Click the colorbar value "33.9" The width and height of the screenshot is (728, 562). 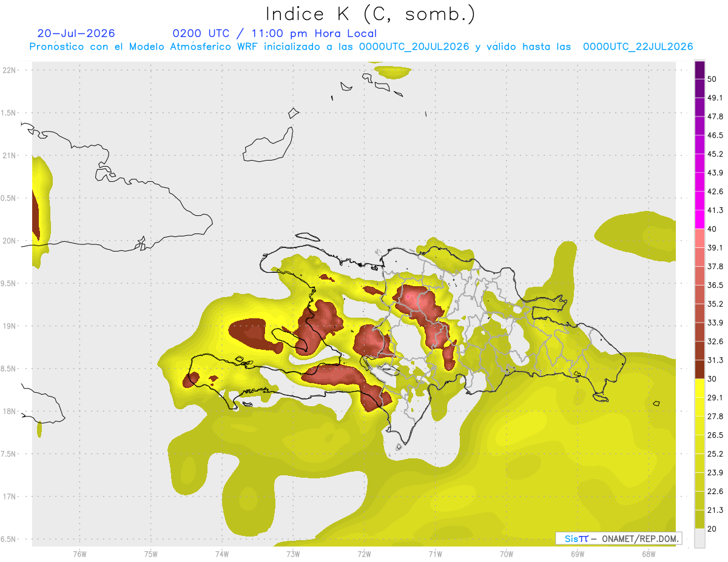point(715,323)
